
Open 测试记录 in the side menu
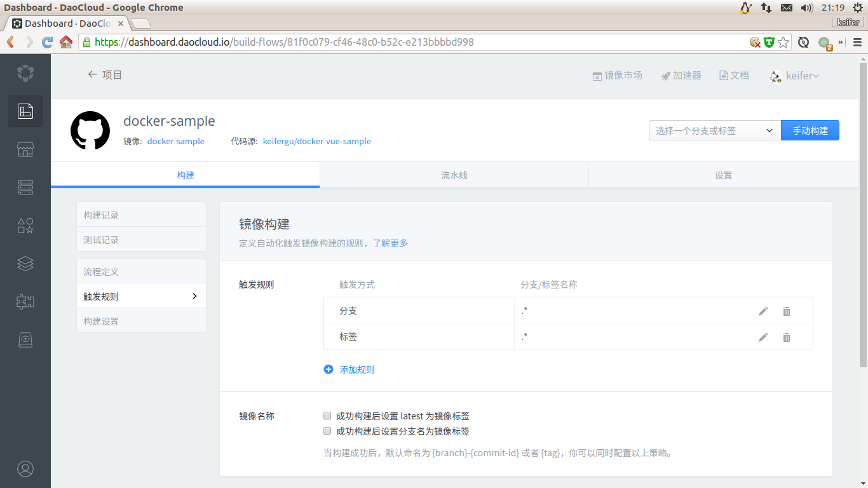(x=141, y=240)
